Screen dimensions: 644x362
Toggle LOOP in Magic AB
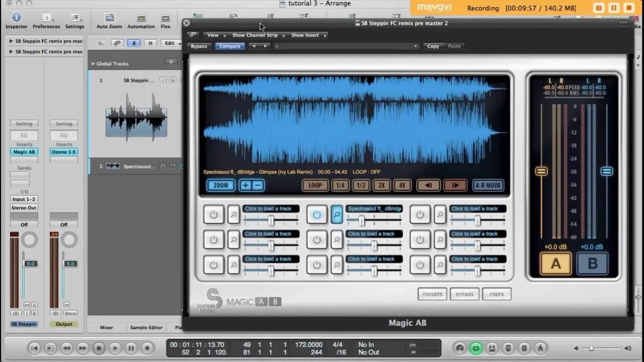(x=315, y=186)
